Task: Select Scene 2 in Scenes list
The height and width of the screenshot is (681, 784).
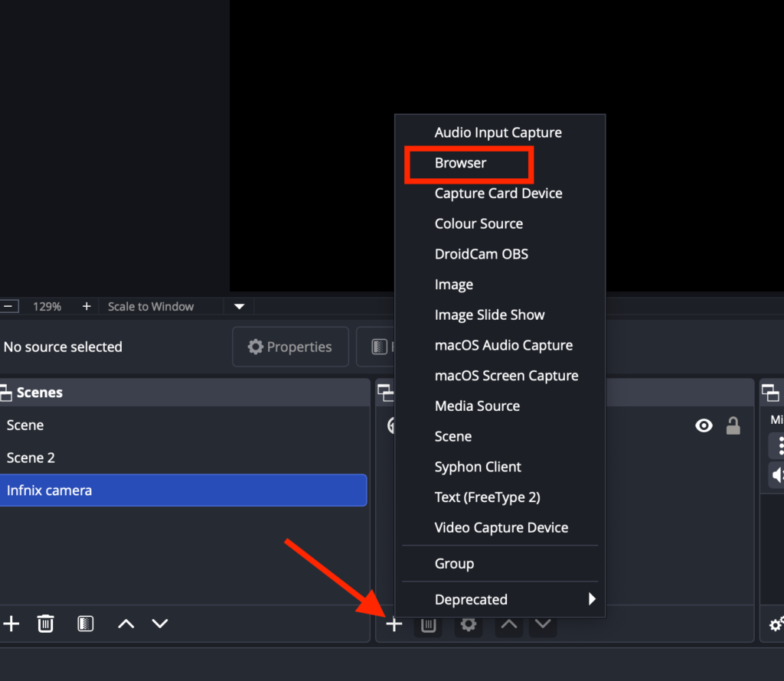Action: (x=31, y=458)
